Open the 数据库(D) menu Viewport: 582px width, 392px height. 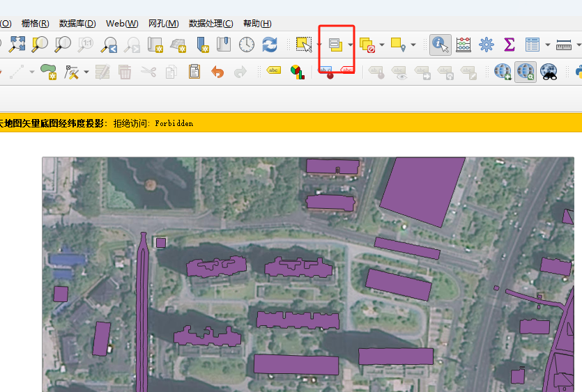pyautogui.click(x=77, y=24)
